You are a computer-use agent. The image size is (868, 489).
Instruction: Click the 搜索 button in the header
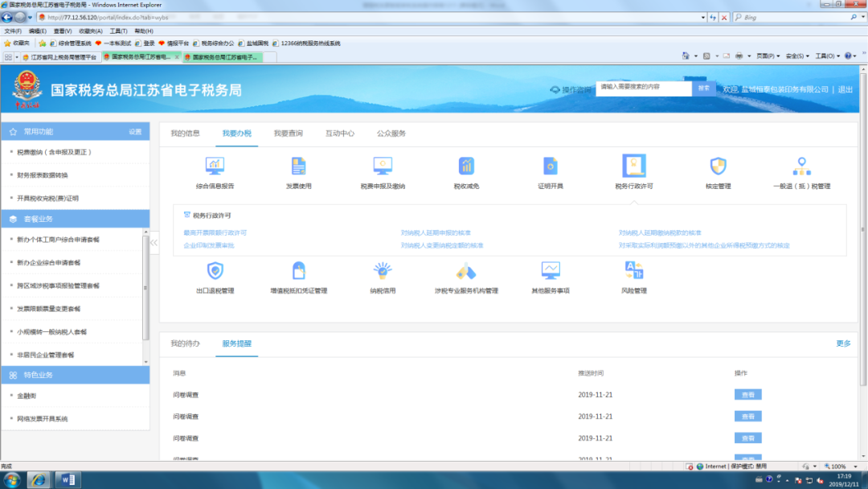(x=703, y=88)
